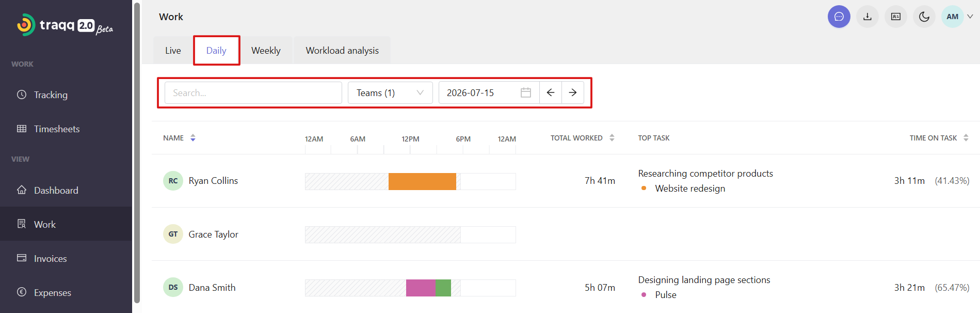Expand the account menu chevron

point(970,17)
